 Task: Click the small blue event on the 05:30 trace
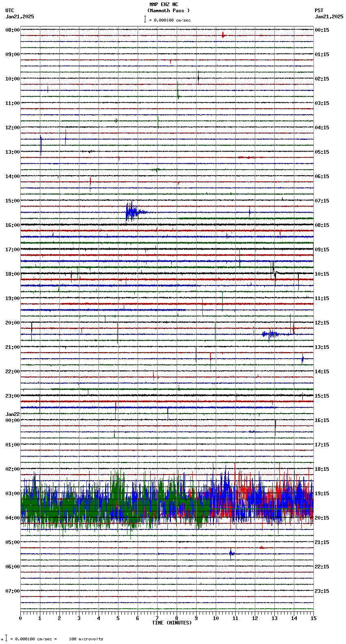coord(232,553)
